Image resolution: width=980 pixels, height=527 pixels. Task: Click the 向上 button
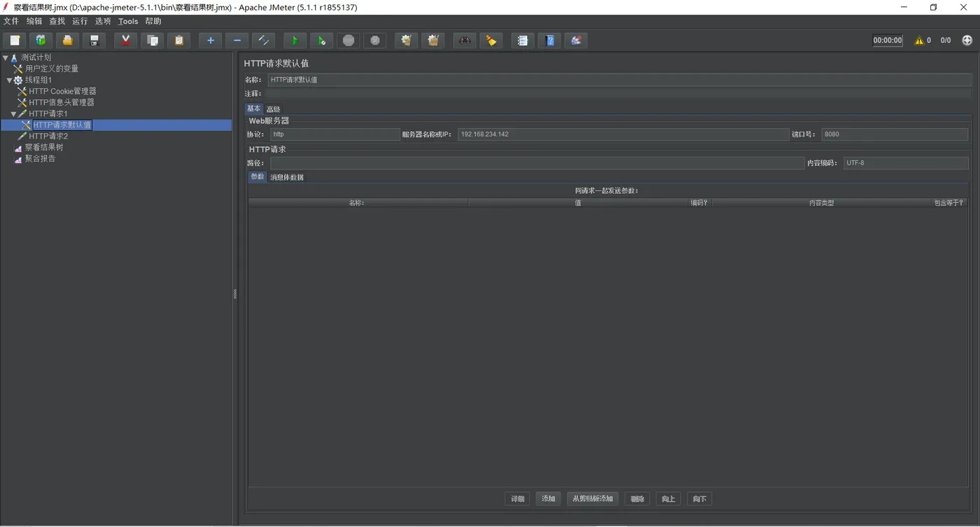click(x=668, y=499)
